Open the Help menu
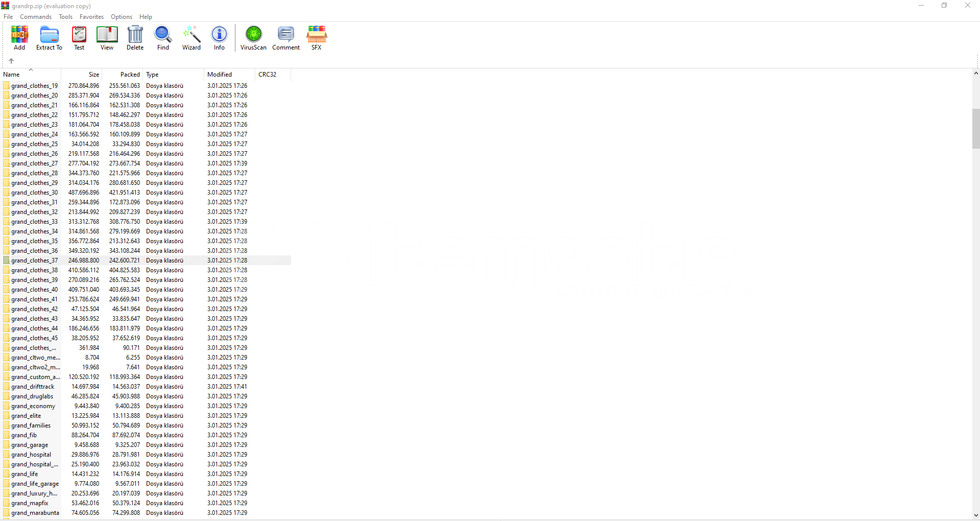The width and height of the screenshot is (980, 521). (x=146, y=17)
